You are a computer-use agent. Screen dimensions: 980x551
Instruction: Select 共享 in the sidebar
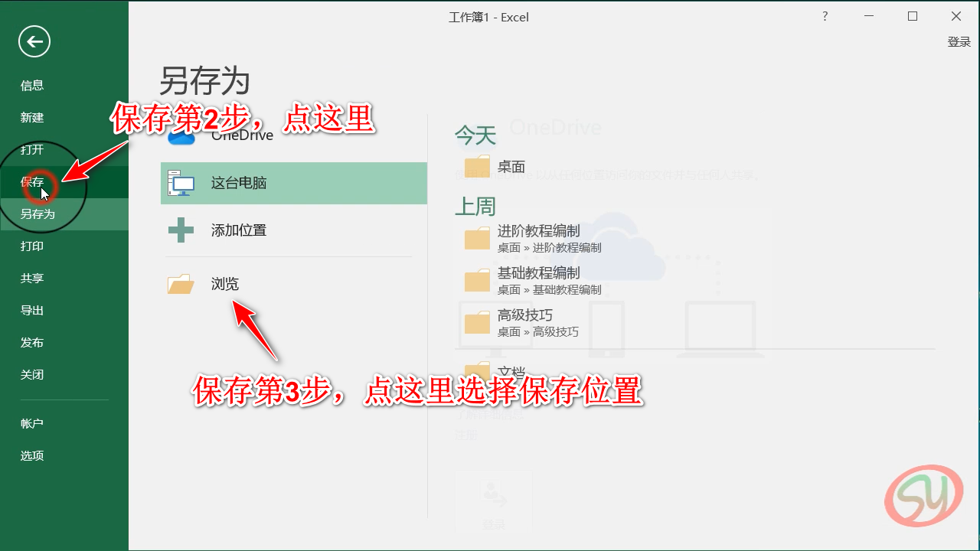(64, 279)
